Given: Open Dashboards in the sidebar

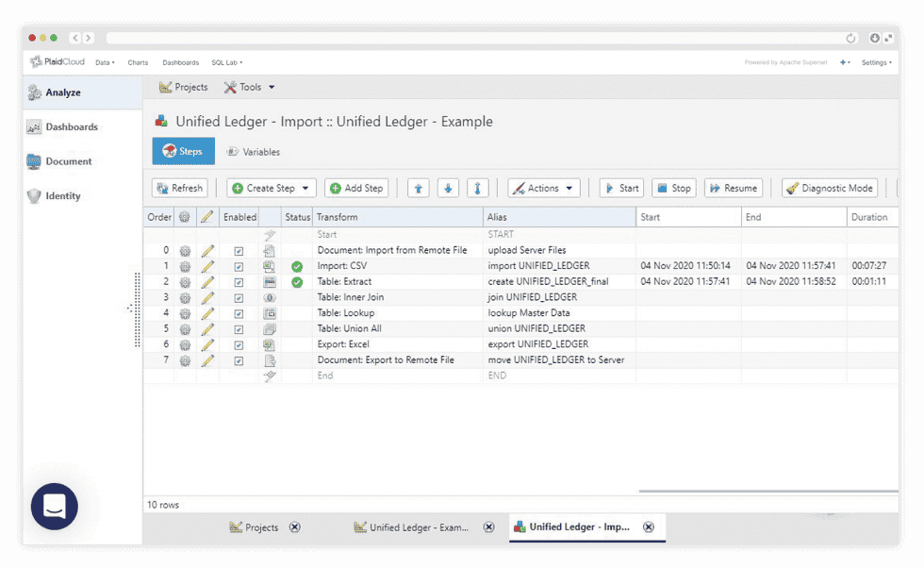Looking at the screenshot, I should [x=62, y=126].
